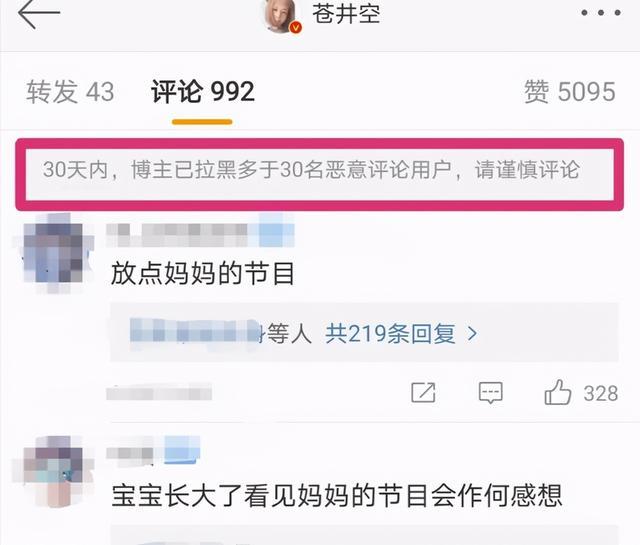Reply using comment bubble icon beside 328
This screenshot has width=640, height=545.
point(490,393)
